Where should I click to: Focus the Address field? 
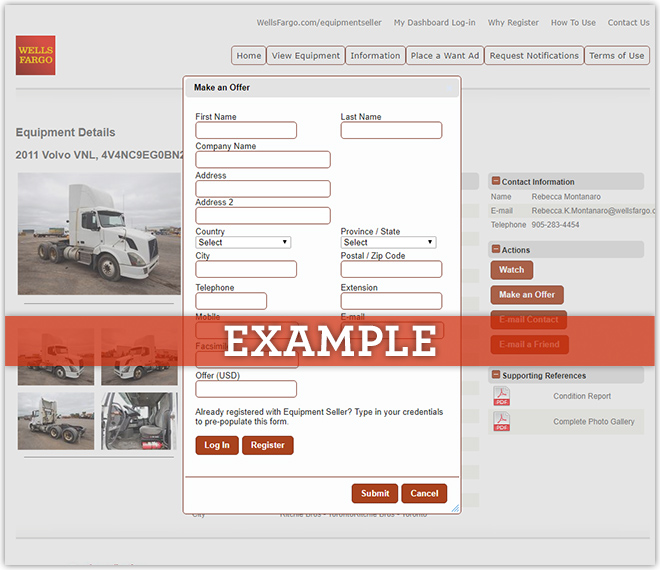pyautogui.click(x=263, y=189)
